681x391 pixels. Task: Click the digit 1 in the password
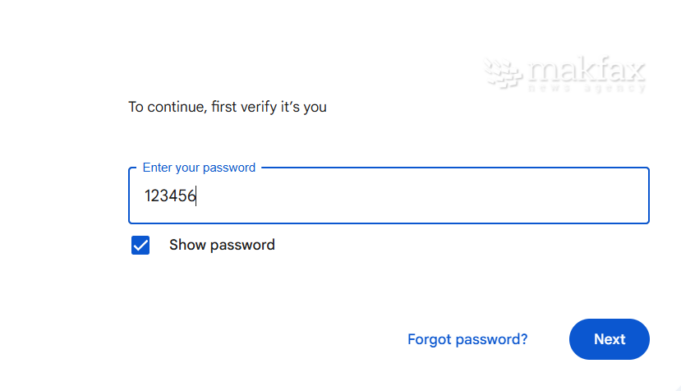148,196
